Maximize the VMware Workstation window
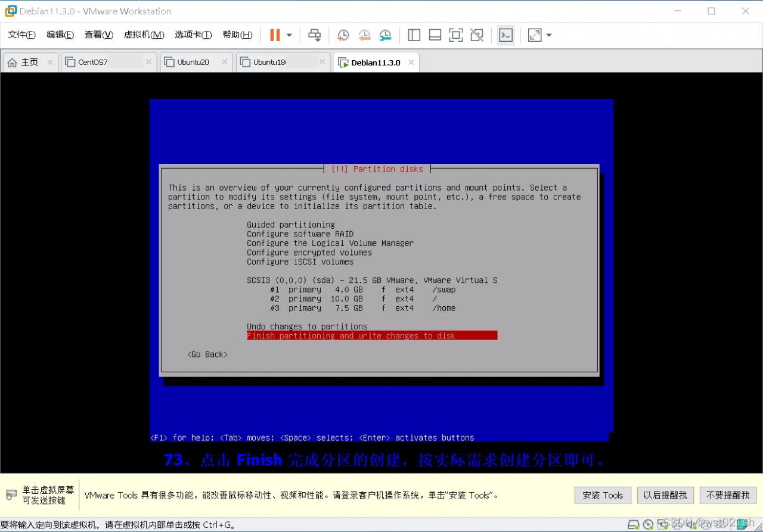This screenshot has height=532, width=763. point(711,11)
